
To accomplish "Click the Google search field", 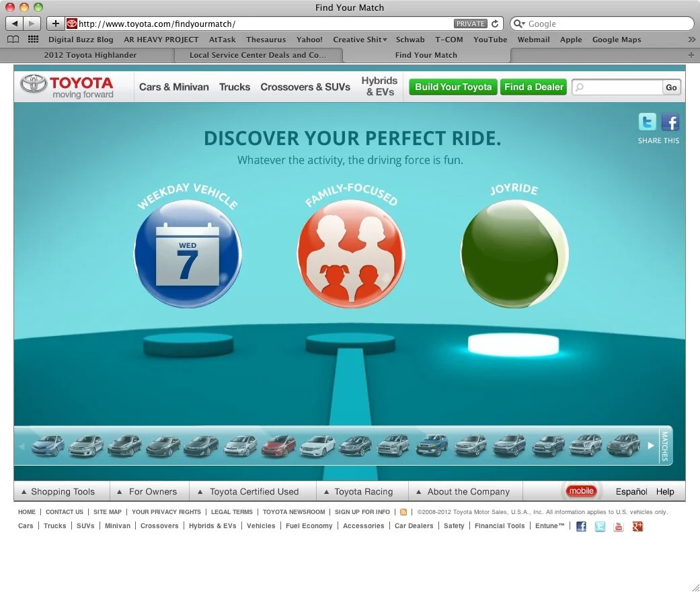I will (602, 24).
